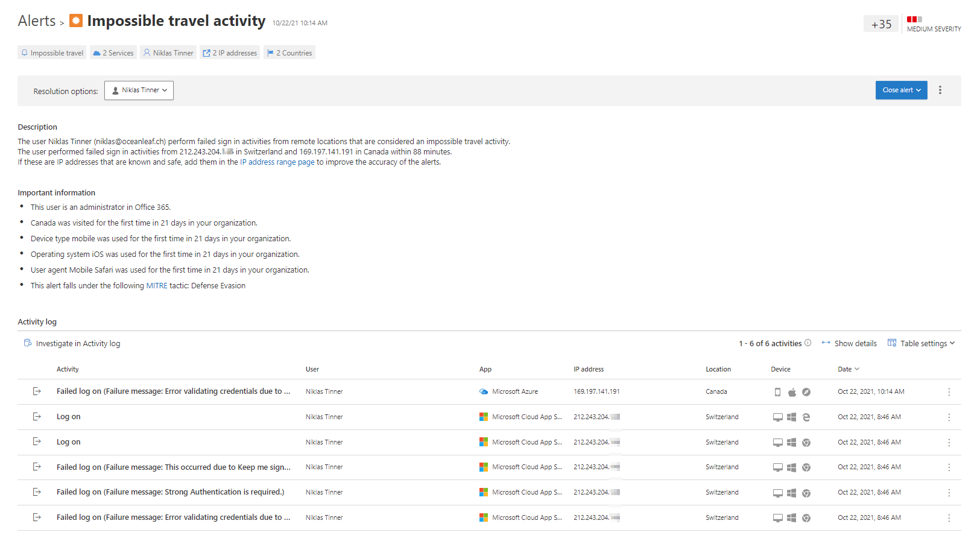Click desktop icon in Strong Authentication row
Screen dimensions: 980x541
pyautogui.click(x=778, y=493)
